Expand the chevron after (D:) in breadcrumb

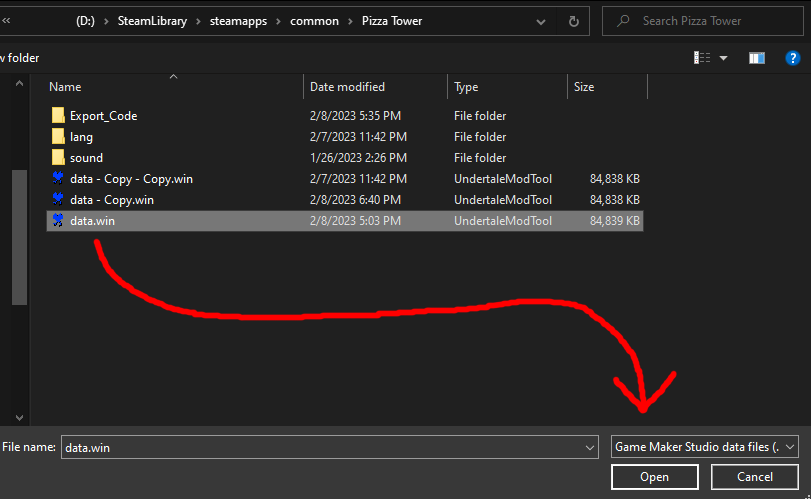click(x=106, y=21)
